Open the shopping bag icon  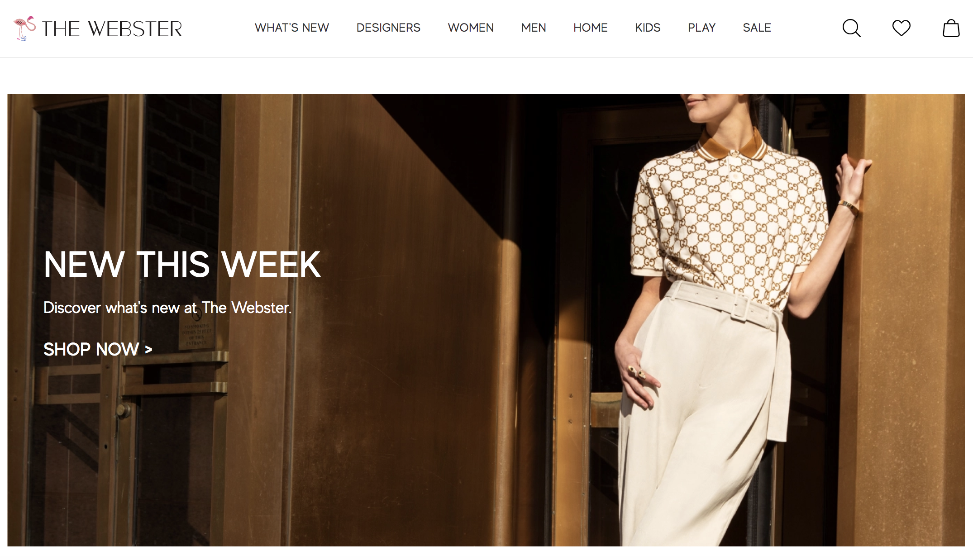pyautogui.click(x=951, y=28)
